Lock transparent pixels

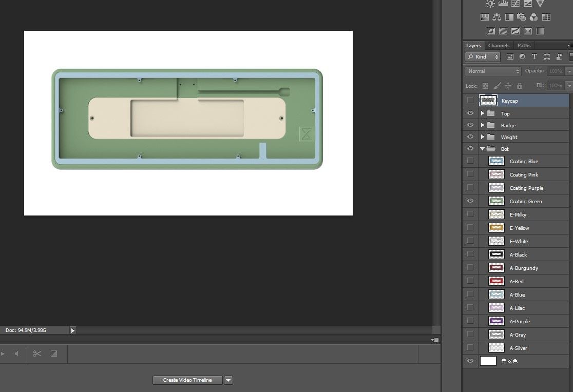point(485,86)
